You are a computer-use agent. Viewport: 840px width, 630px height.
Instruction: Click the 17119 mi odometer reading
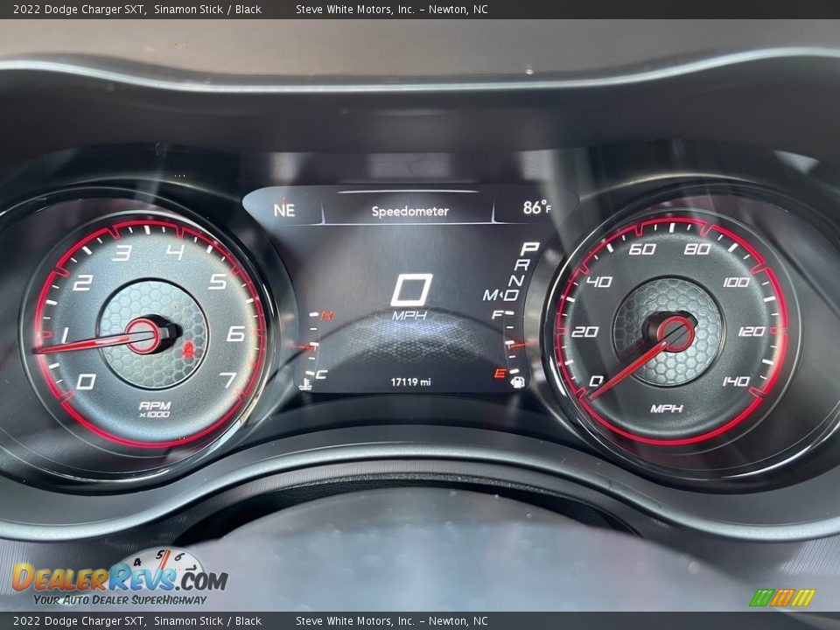[410, 382]
